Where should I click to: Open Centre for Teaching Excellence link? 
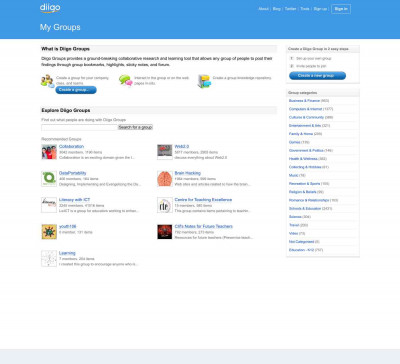203,200
